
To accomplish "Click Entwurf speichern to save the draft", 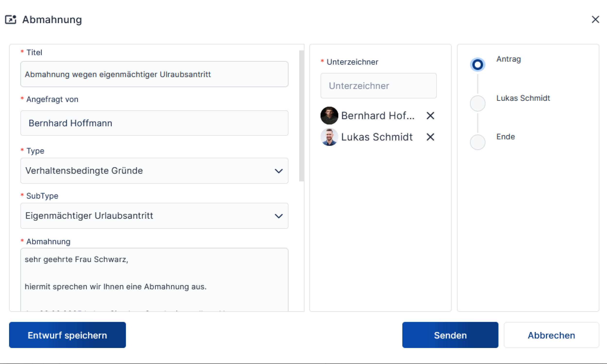I will tap(67, 335).
